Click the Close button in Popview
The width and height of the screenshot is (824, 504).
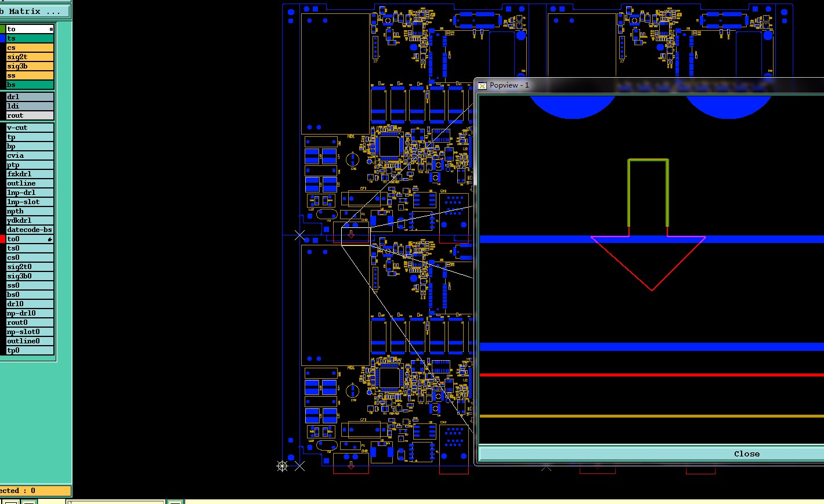click(651, 454)
